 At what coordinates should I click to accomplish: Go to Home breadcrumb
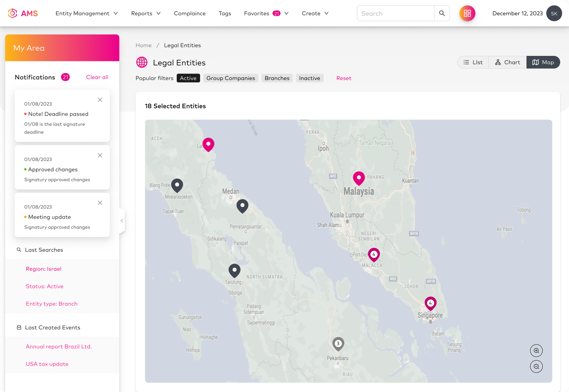click(143, 45)
